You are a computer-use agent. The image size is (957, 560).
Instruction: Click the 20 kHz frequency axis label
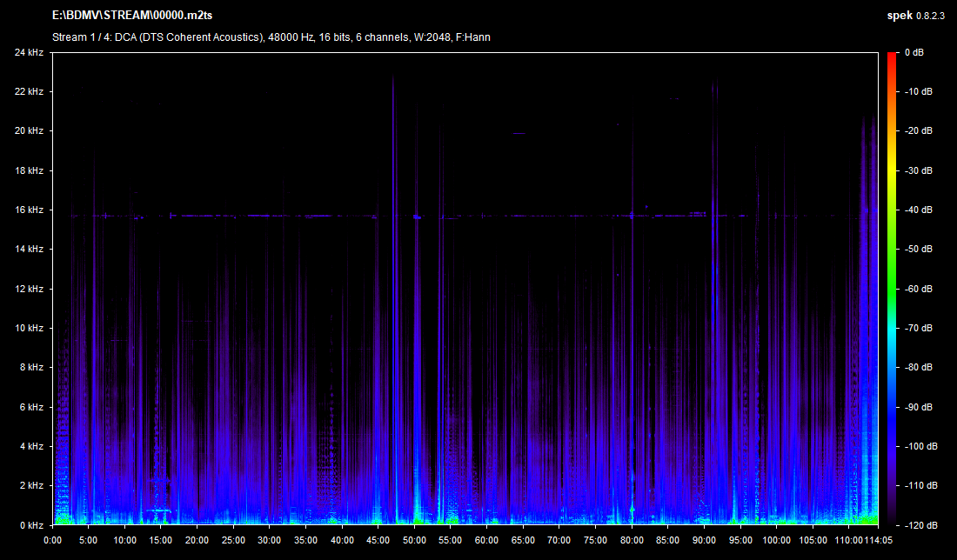pyautogui.click(x=29, y=130)
